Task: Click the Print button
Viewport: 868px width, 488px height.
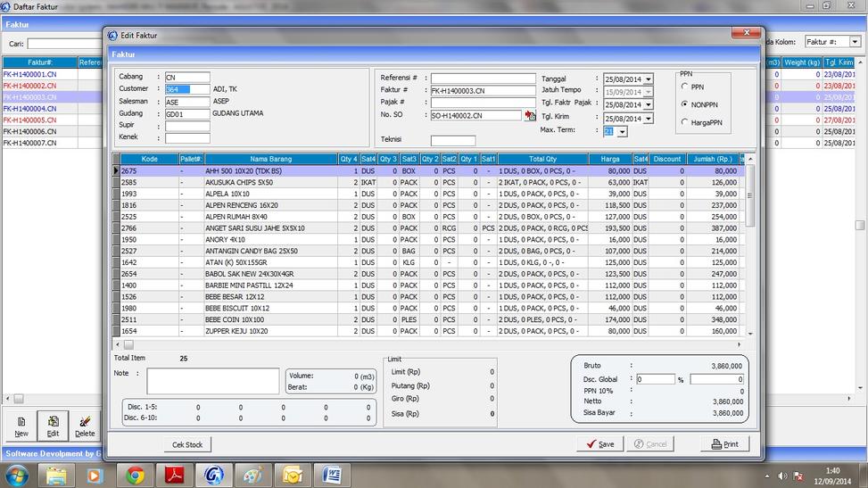Action: [724, 444]
